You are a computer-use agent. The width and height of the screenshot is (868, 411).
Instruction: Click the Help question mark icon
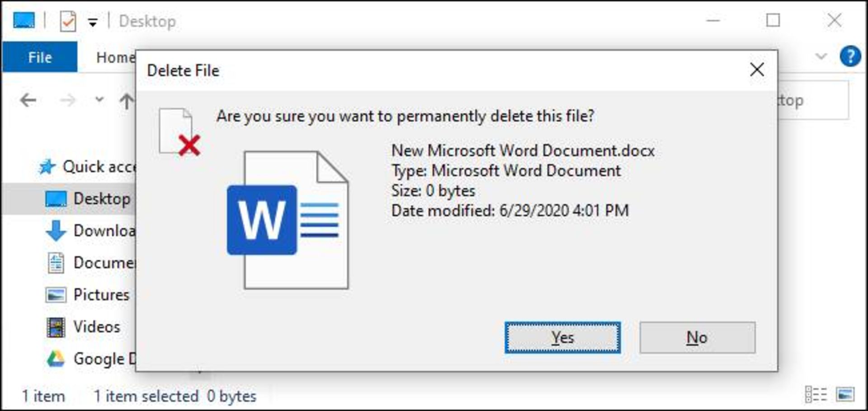tap(850, 56)
